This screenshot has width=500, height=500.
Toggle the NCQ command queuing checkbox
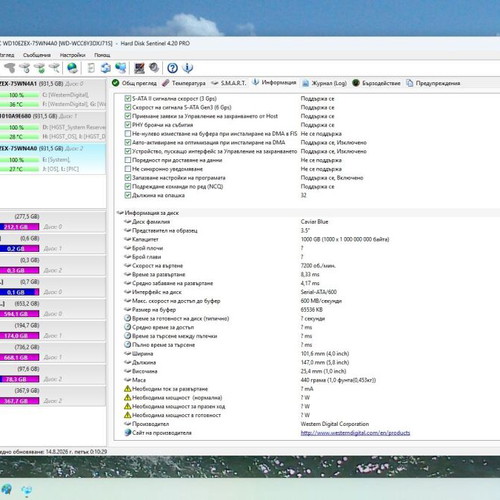[127, 186]
